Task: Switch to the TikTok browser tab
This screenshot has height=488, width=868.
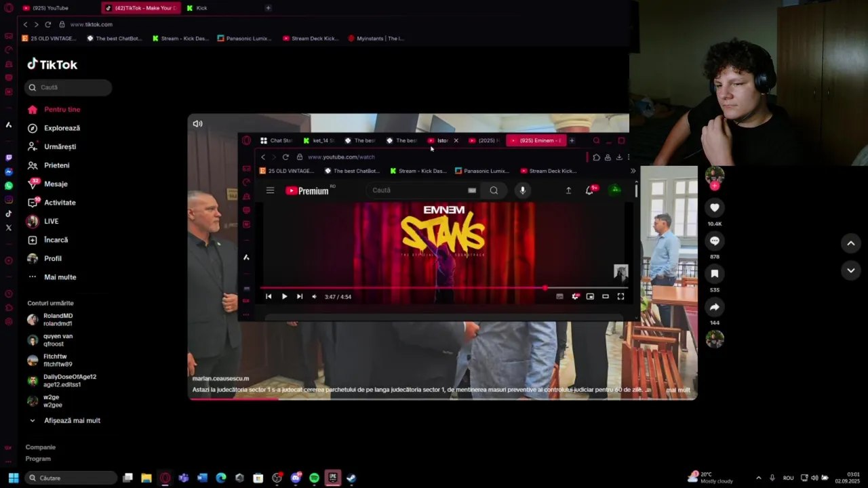Action: (141, 8)
